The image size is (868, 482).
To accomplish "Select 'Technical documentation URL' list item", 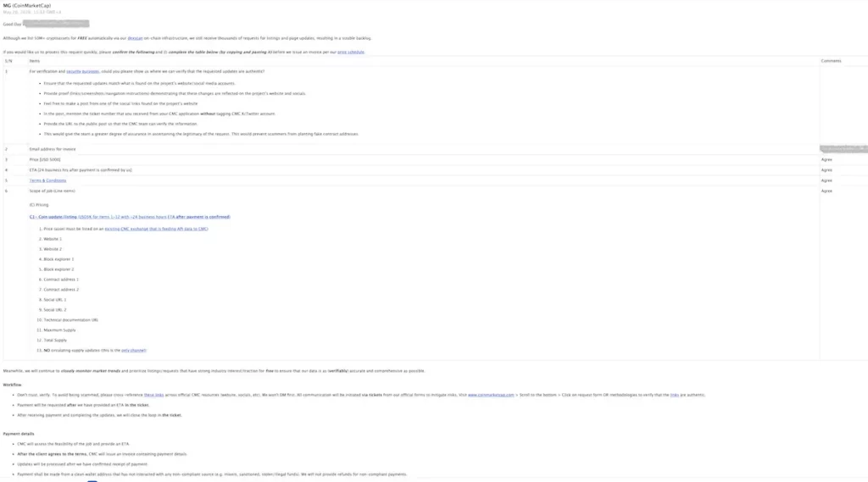I will click(x=71, y=320).
